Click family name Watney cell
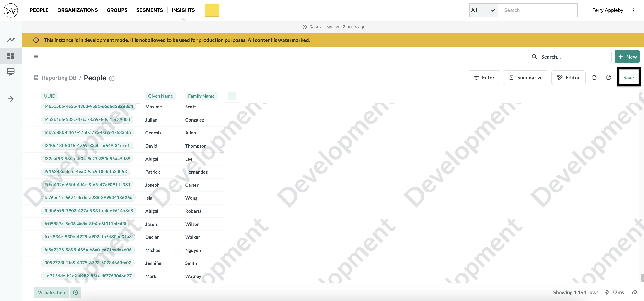644x301 pixels. pos(193,276)
